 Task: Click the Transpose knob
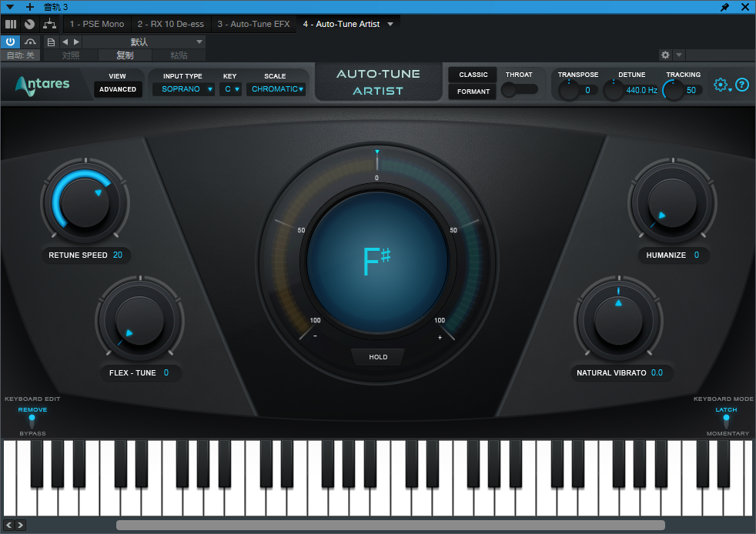(569, 90)
